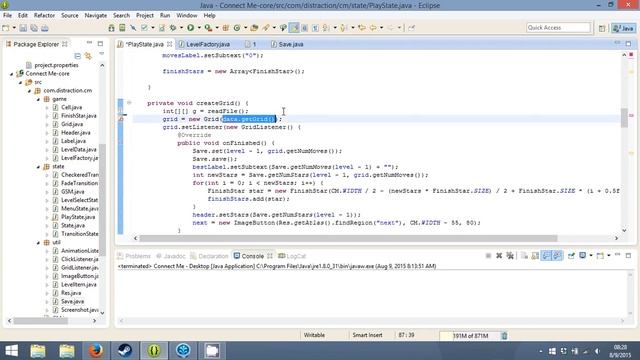
Task: Click Terminate square in Console toolbar
Action: [488, 256]
